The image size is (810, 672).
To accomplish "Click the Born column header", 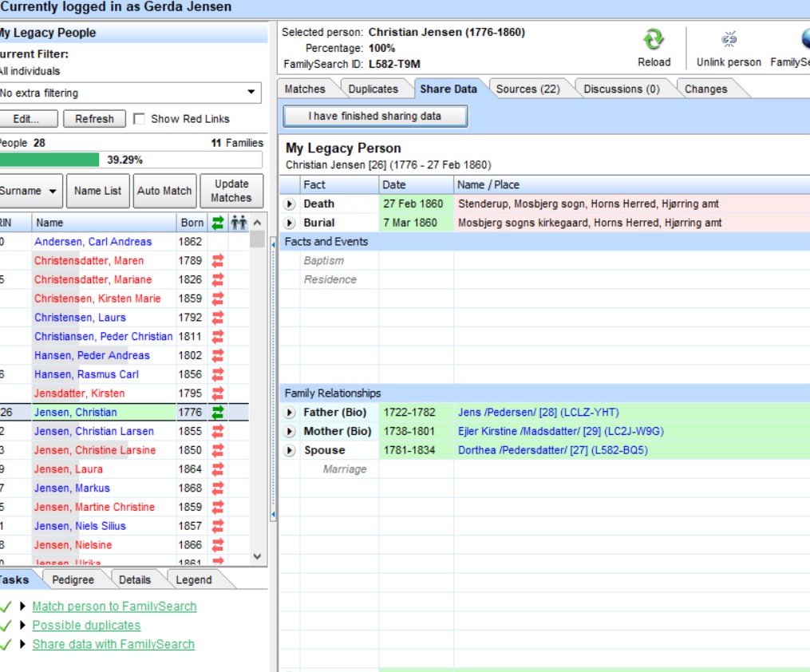I will (192, 223).
